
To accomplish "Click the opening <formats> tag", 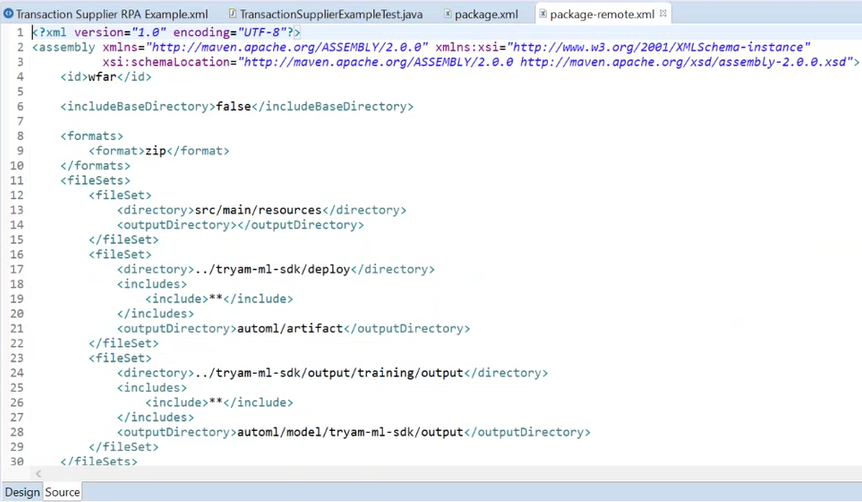I will pos(92,136).
